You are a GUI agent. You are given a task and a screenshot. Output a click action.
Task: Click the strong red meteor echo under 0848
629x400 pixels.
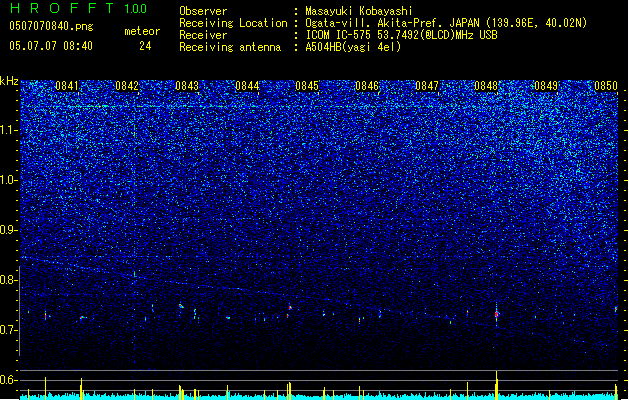click(x=497, y=314)
